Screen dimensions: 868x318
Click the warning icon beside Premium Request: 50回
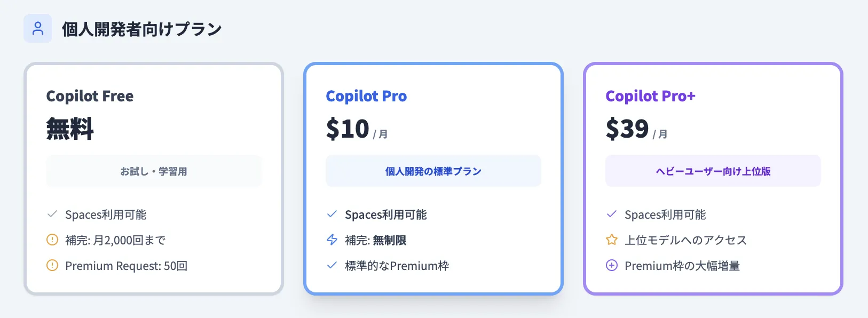coord(52,266)
